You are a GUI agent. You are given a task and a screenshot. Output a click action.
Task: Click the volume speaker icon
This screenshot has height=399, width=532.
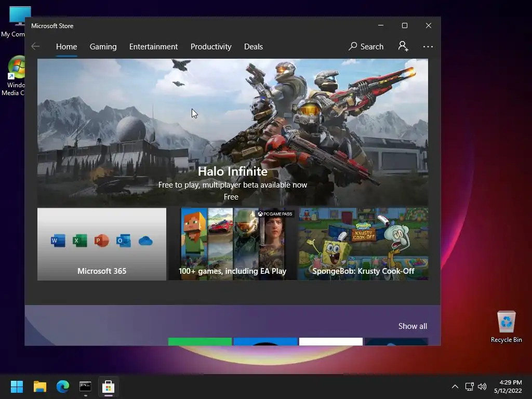tap(482, 387)
